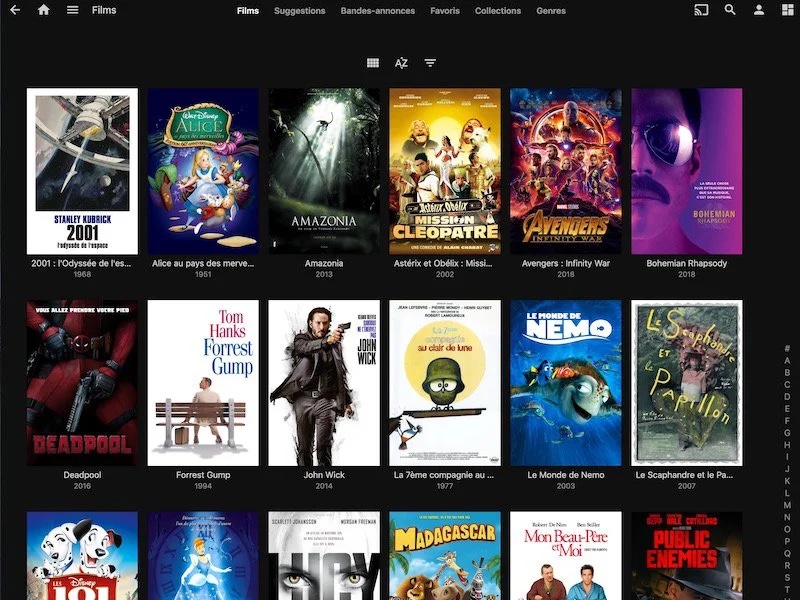Click the Forrest Gump title link
800x600 pixels.
203,475
